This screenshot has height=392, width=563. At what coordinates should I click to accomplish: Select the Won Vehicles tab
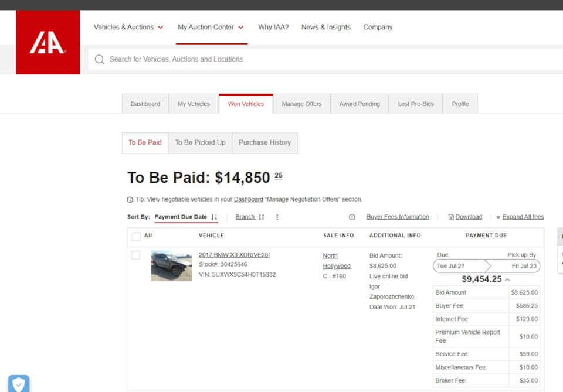(x=246, y=104)
